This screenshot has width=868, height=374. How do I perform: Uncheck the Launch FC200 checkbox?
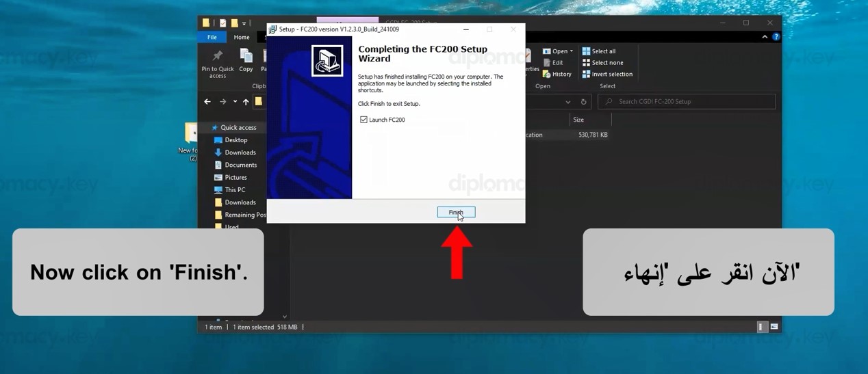(x=363, y=120)
